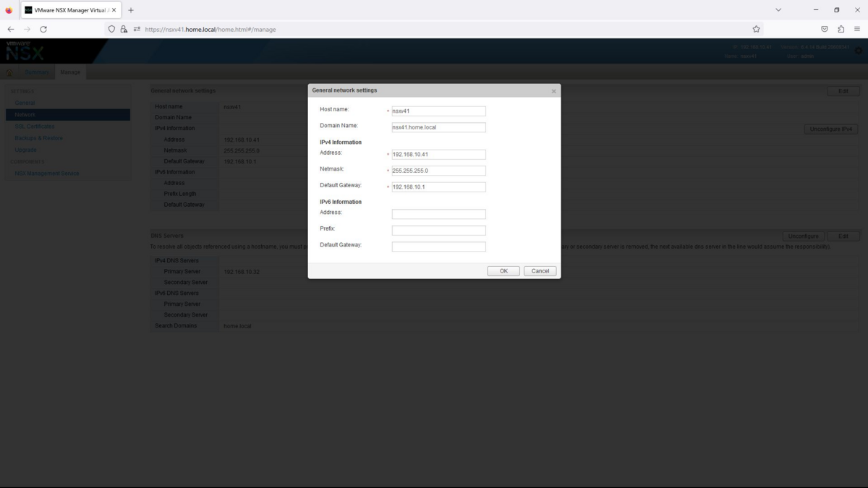Click the tracking protection shield icon
The image size is (868, 488).
pyautogui.click(x=111, y=30)
